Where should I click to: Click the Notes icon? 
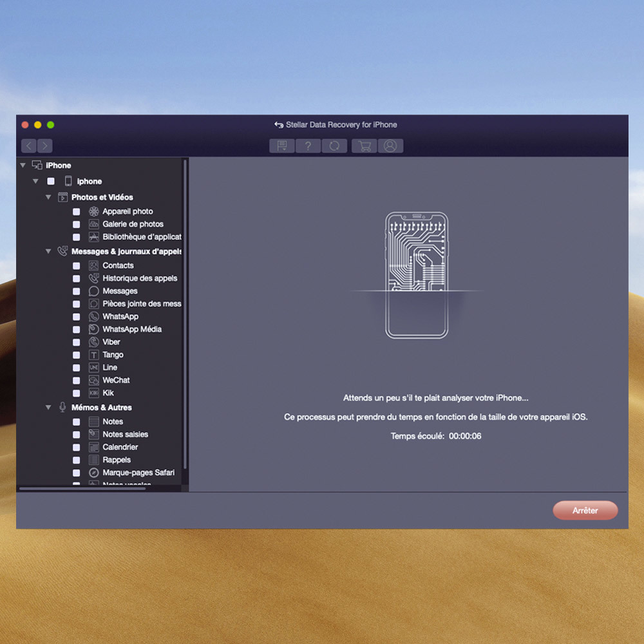(x=94, y=422)
